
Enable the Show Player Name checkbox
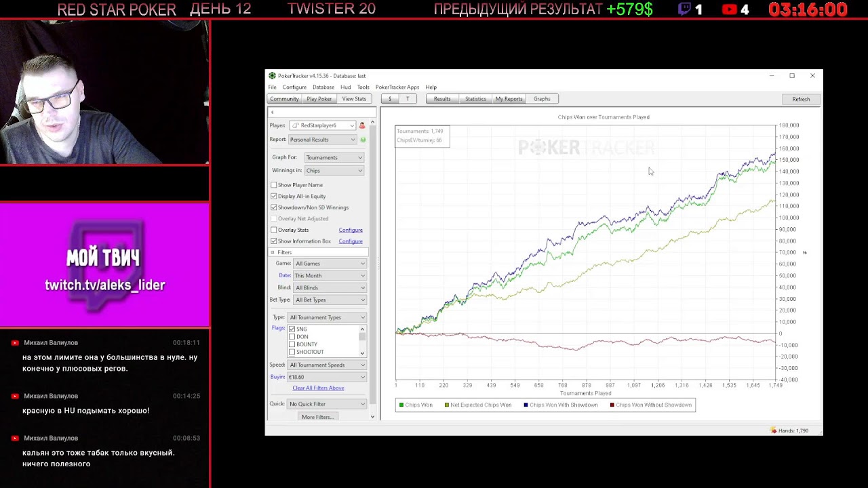point(274,185)
